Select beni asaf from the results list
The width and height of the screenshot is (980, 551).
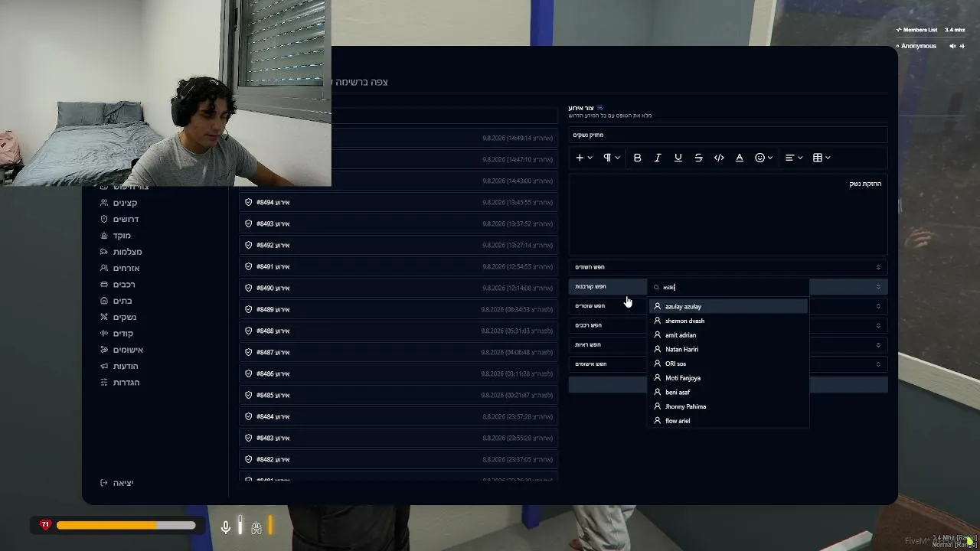(728, 392)
